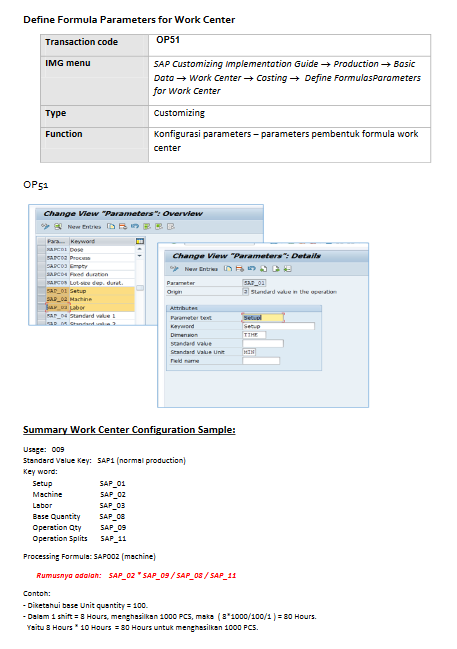
Task: Click the Keyword column header
Action: pos(102,241)
